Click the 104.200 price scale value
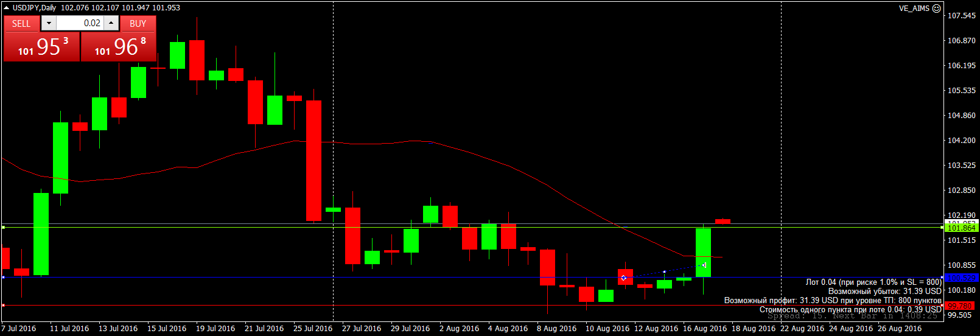Screen dimensions: 980x336 [962, 140]
